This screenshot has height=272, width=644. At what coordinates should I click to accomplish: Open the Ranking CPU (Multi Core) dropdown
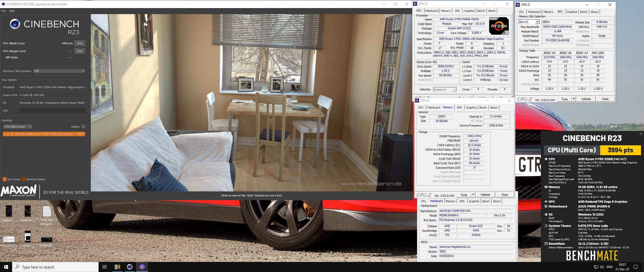point(18,127)
